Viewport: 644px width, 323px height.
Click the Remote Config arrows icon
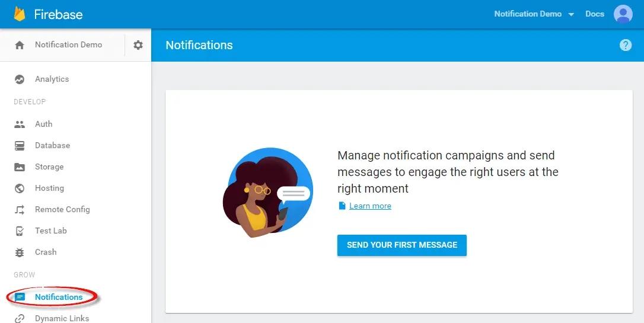20,210
